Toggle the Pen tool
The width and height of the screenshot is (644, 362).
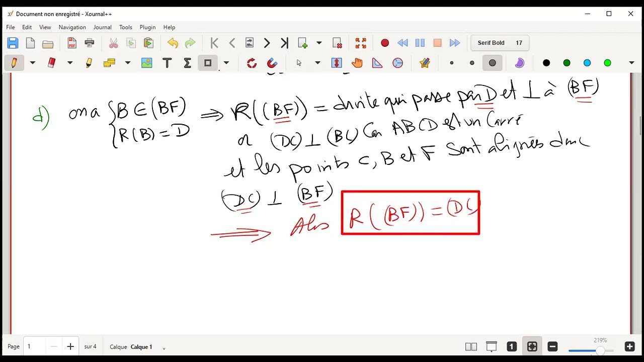pos(14,63)
